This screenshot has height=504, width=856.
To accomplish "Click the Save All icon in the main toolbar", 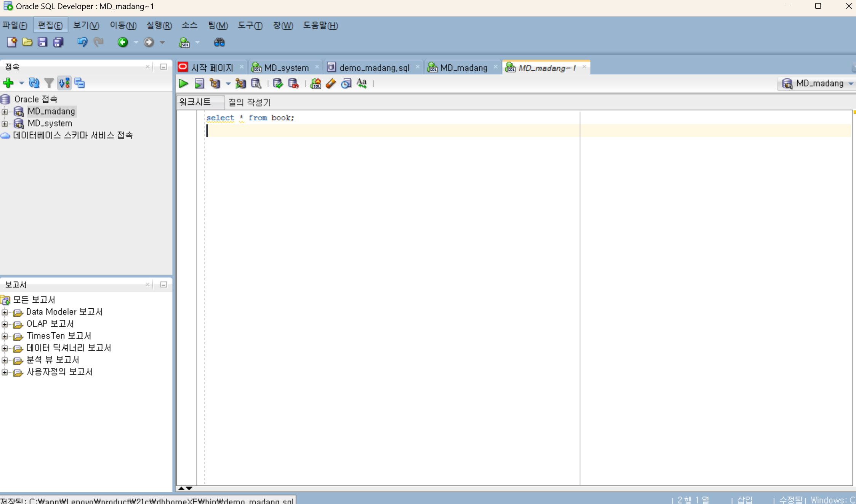I will (58, 42).
